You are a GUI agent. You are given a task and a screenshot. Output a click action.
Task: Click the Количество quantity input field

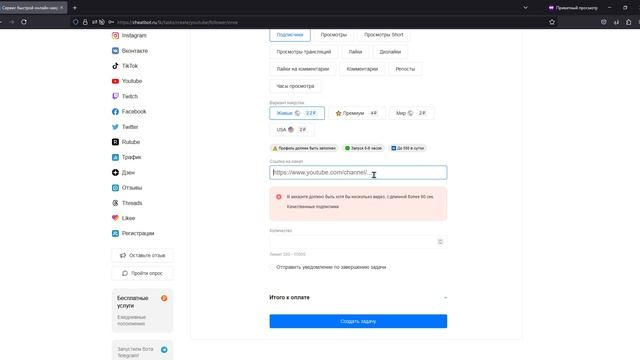pos(358,242)
